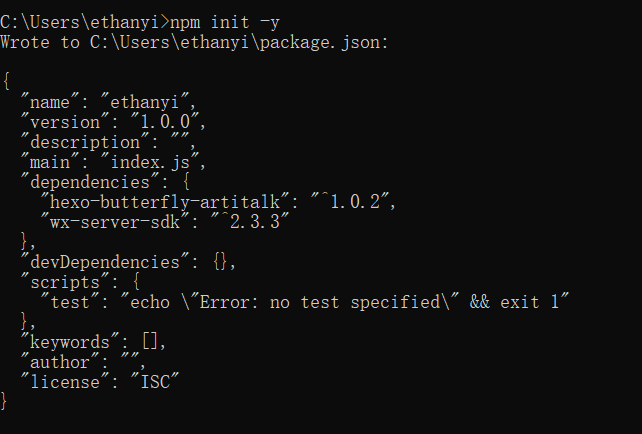The height and width of the screenshot is (434, 642).
Task: Click the version value "1.0.0"
Action: click(x=165, y=122)
